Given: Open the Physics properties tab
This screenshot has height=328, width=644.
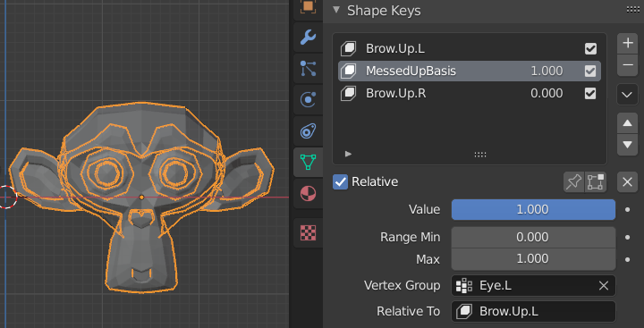Looking at the screenshot, I should [x=308, y=100].
